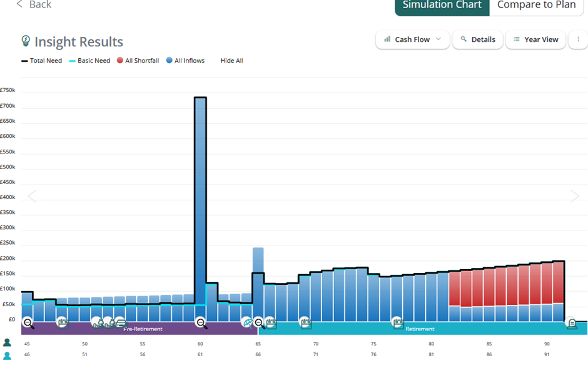Click the calendar event icon near age 79

coord(398,323)
